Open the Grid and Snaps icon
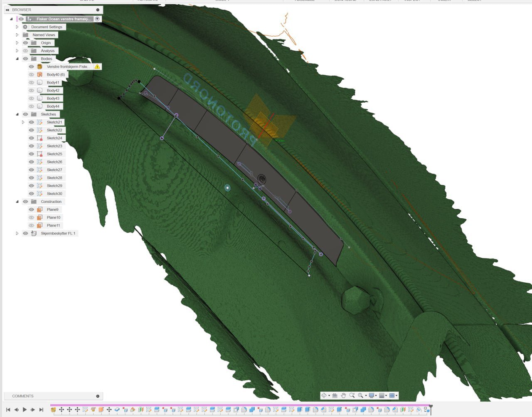This screenshot has width=532, height=417. coord(382,395)
